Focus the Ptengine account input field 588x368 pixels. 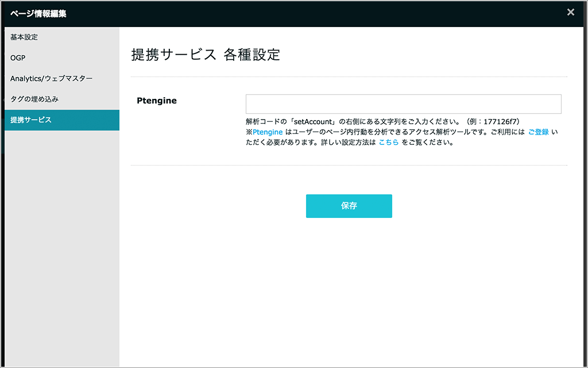pos(404,104)
